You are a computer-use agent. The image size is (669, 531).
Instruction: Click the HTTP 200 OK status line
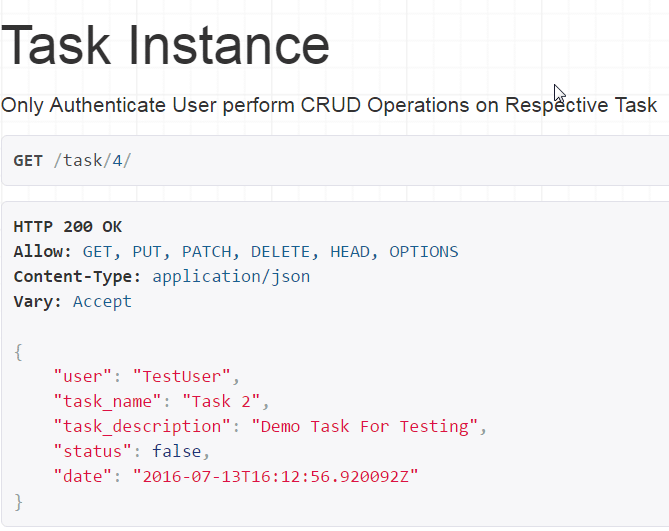(x=68, y=227)
